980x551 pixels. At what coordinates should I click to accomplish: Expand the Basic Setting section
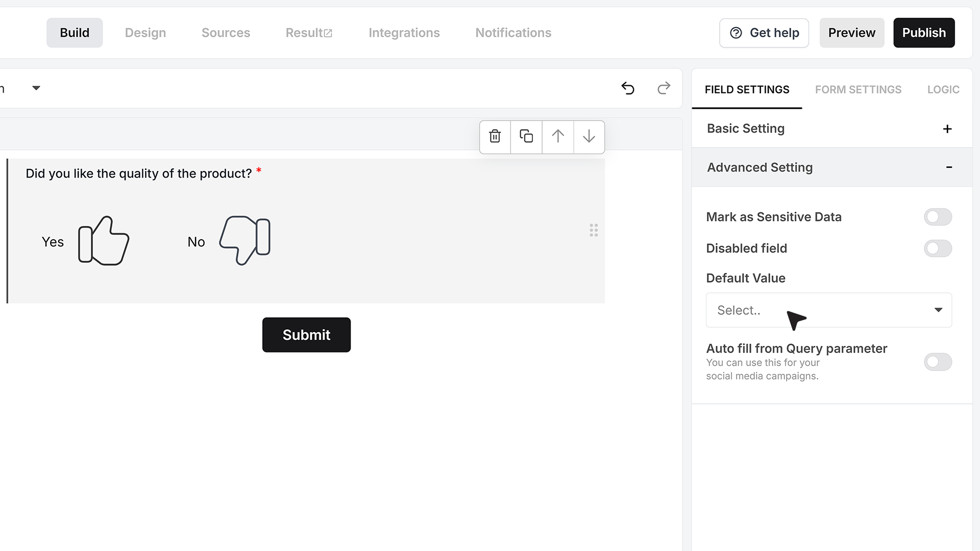click(x=832, y=129)
